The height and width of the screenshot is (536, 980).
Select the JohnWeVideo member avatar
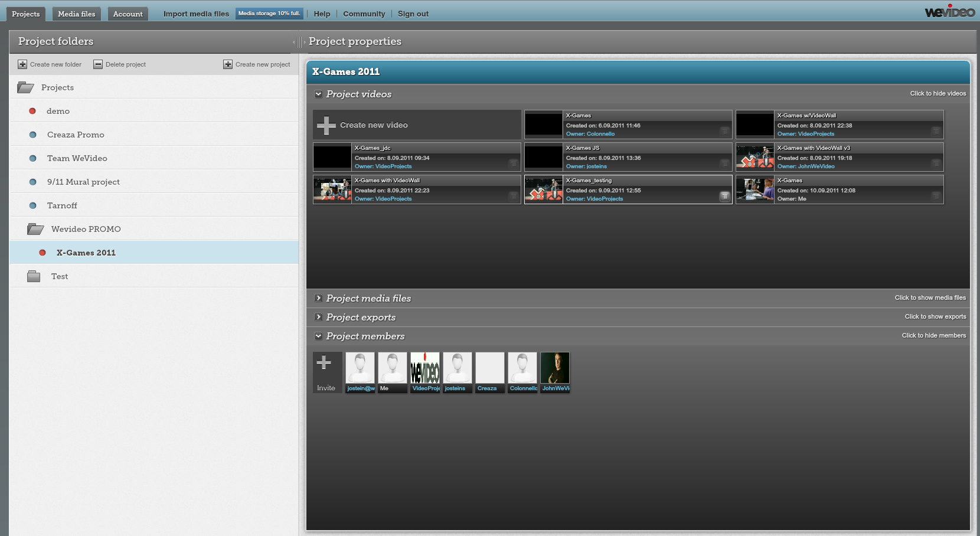pyautogui.click(x=555, y=368)
